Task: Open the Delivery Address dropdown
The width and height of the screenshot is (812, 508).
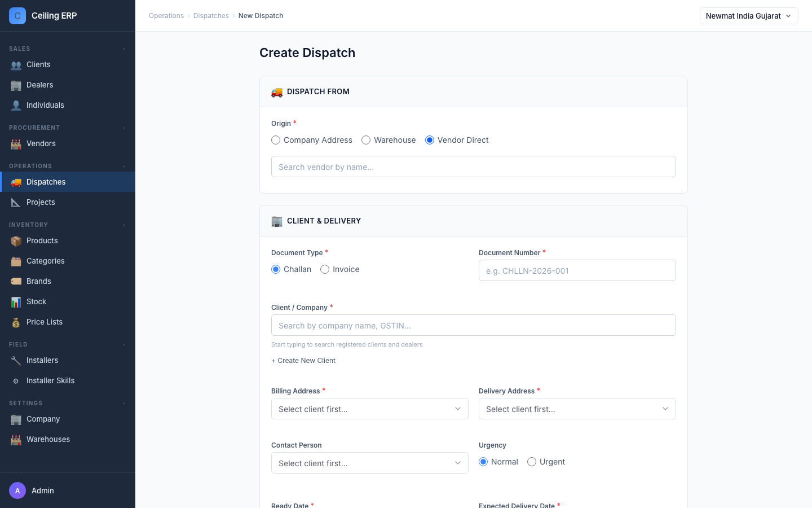Action: pos(577,409)
